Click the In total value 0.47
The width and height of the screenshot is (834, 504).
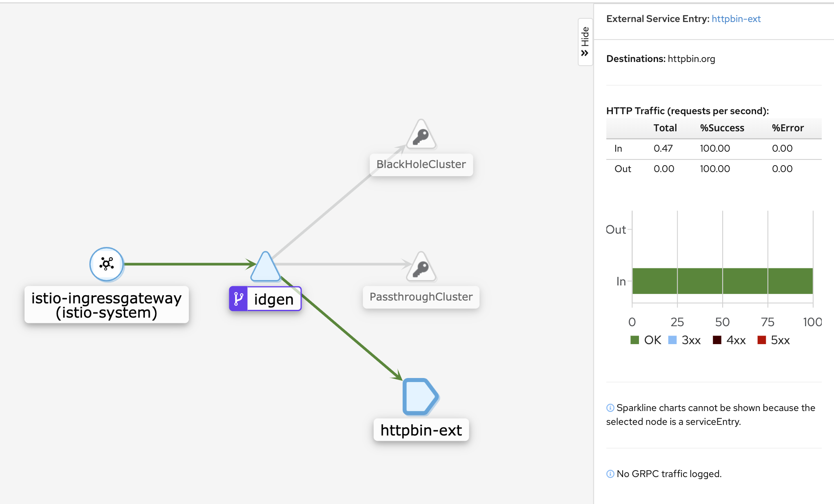(x=663, y=148)
